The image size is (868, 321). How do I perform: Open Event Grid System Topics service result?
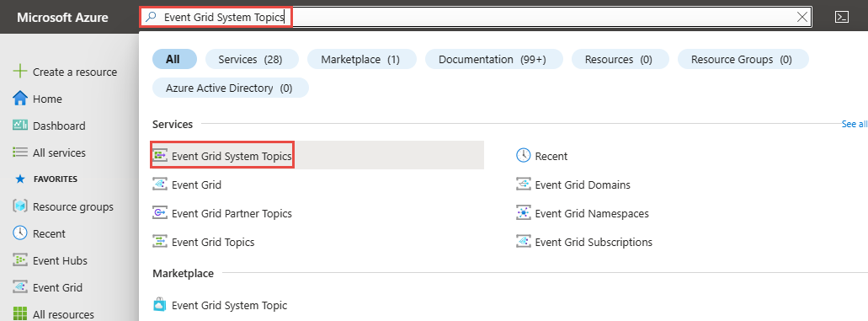(x=317, y=156)
